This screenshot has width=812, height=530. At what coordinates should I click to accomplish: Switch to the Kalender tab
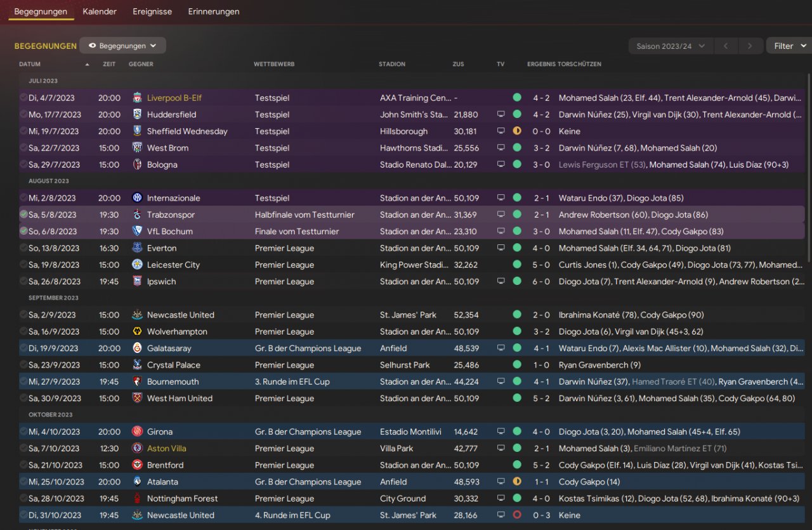[x=100, y=11]
